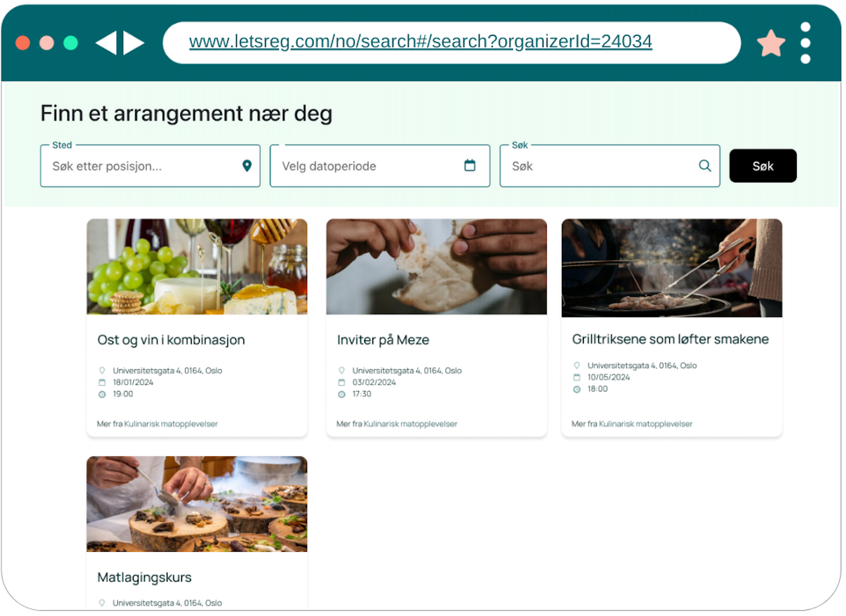
Task: Click the magnifier icon in Søk field
Action: coord(705,166)
